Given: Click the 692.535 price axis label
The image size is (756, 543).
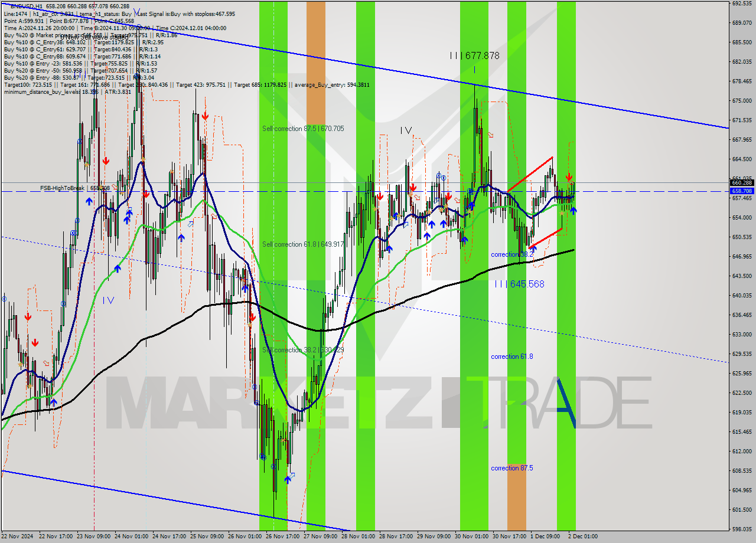Looking at the screenshot, I should click(x=742, y=3).
